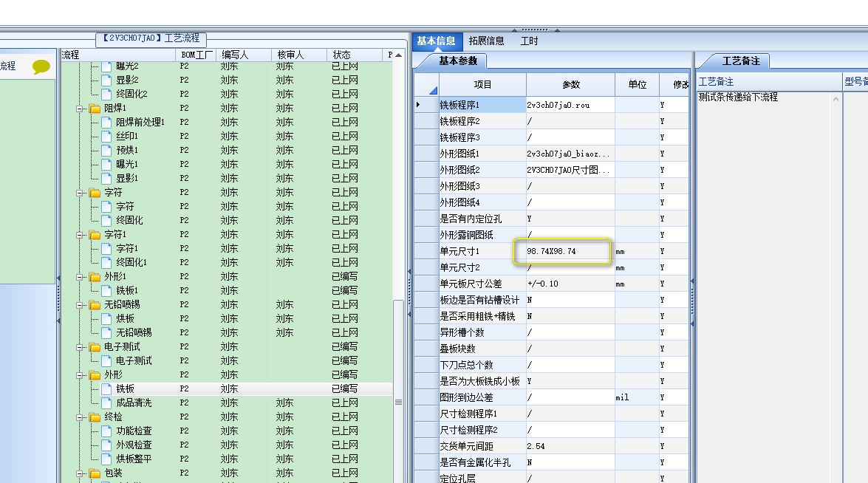The height and width of the screenshot is (483, 868).
Task: Click the process tree vertical scrollbar thumb
Action: pos(398,402)
